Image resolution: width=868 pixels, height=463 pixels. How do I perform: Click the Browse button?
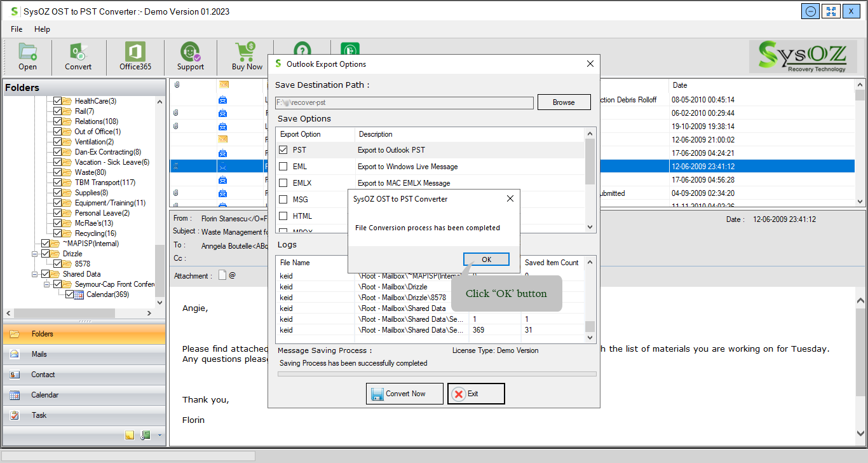point(564,102)
